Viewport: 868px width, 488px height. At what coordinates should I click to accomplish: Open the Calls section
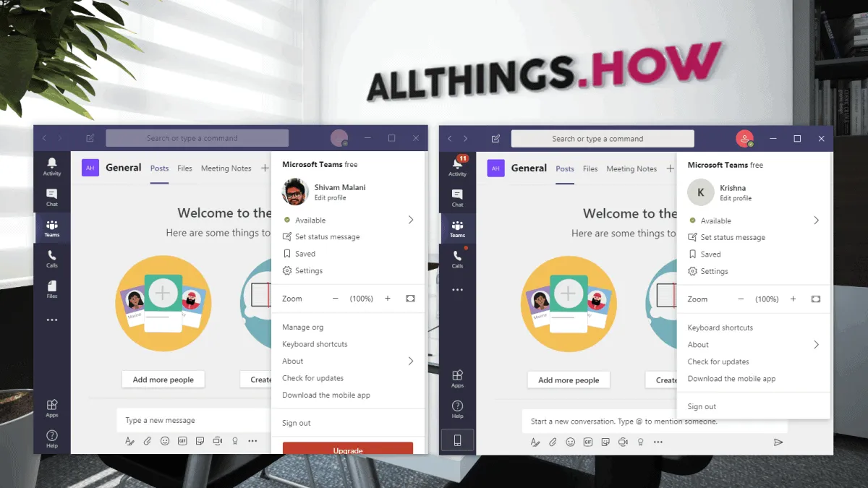click(x=51, y=259)
